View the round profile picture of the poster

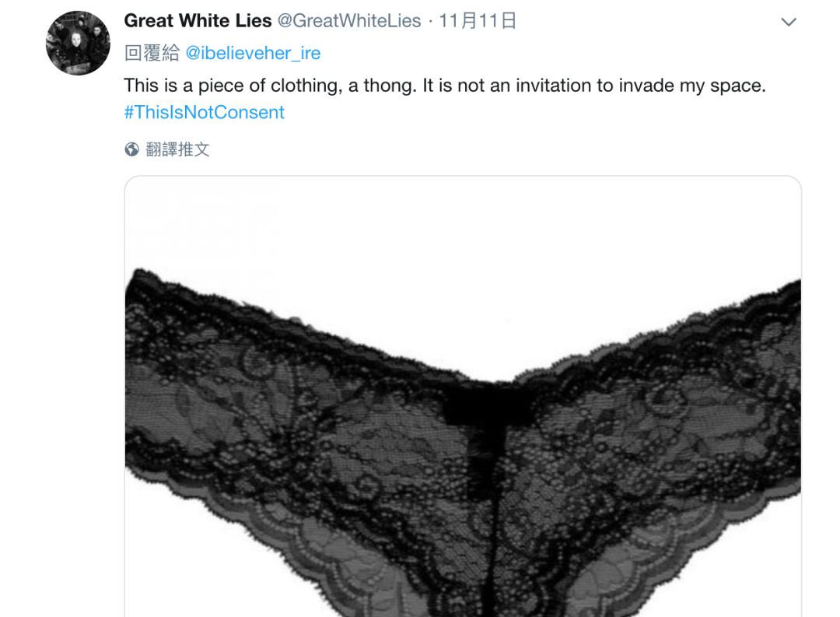(79, 43)
